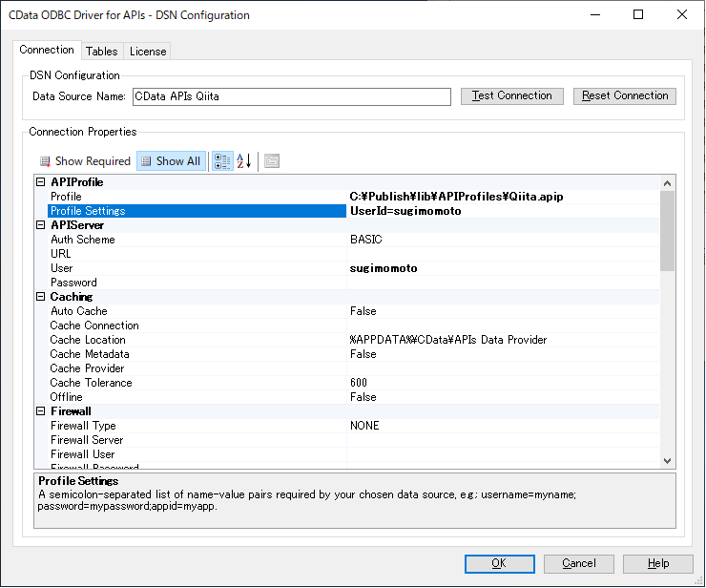706x588 pixels.
Task: Minimize the DSN Configuration window
Action: click(595, 14)
